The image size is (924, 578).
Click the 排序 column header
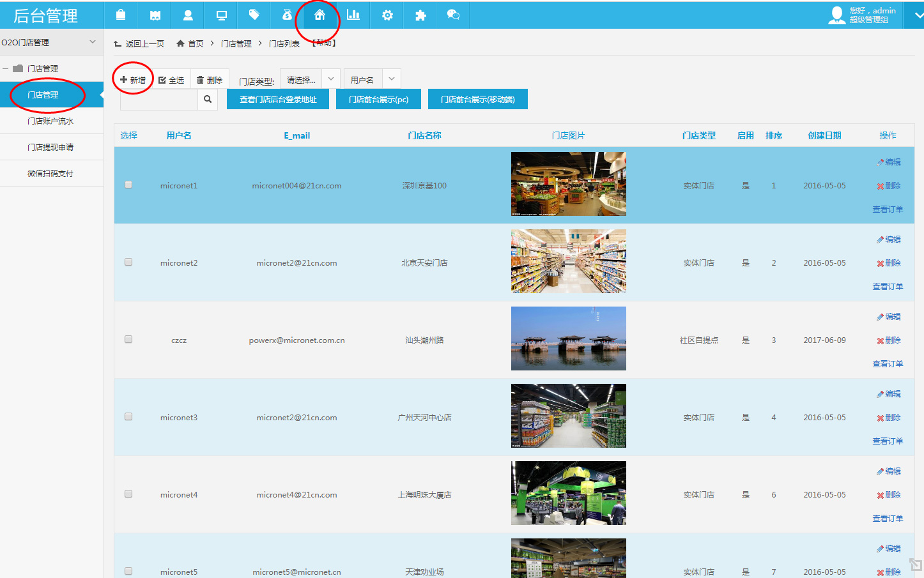coord(774,135)
